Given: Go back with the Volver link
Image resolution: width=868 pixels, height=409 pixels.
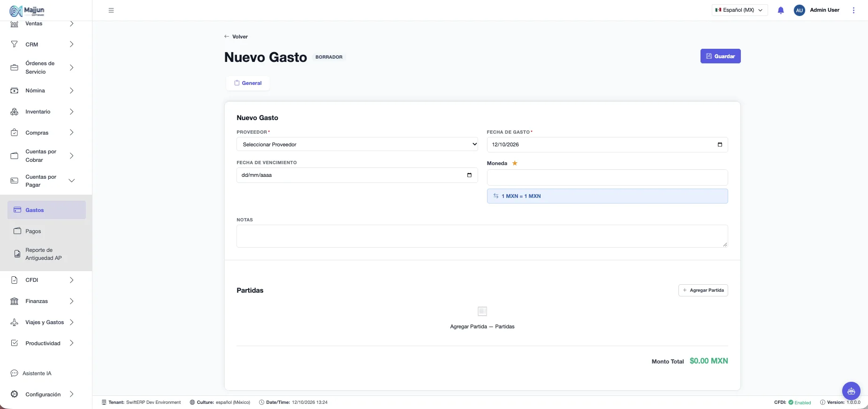Looking at the screenshot, I should pyautogui.click(x=236, y=37).
